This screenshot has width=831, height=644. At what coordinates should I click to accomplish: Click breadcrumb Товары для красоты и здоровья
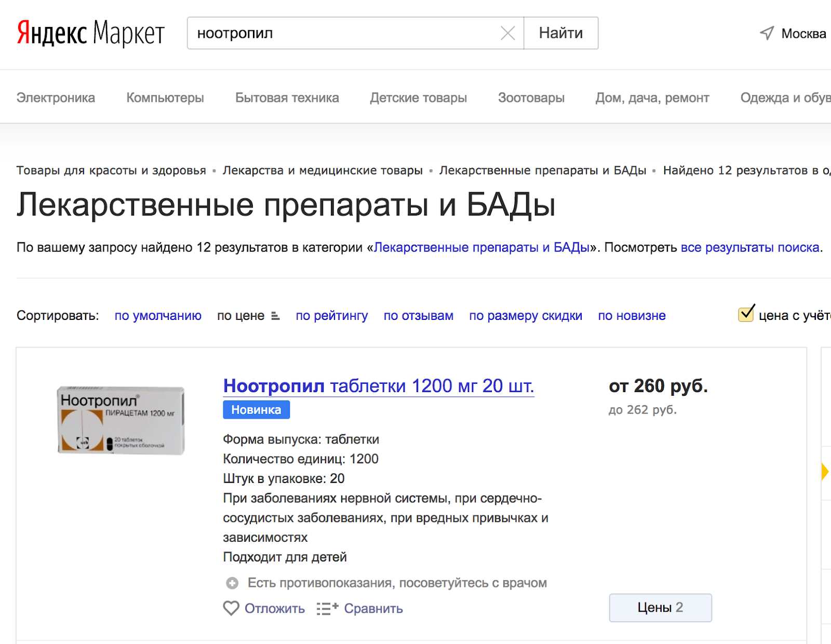[x=111, y=170]
